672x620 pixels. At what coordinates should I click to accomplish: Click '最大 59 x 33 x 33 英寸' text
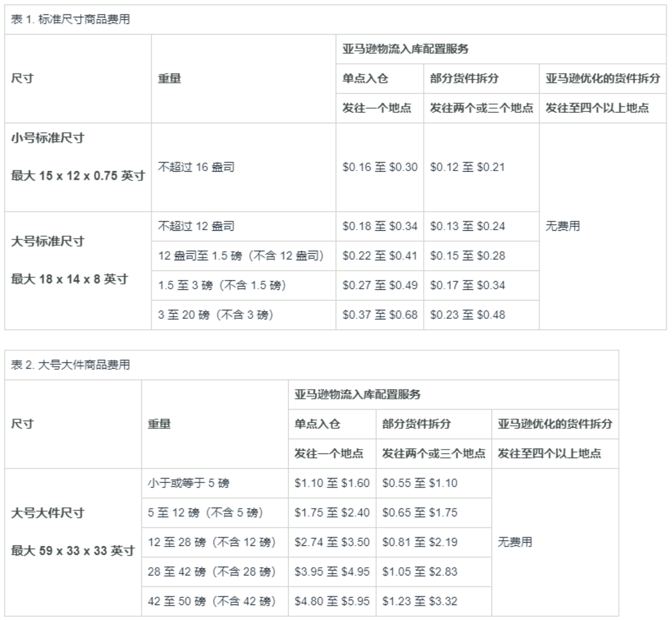coord(73,551)
